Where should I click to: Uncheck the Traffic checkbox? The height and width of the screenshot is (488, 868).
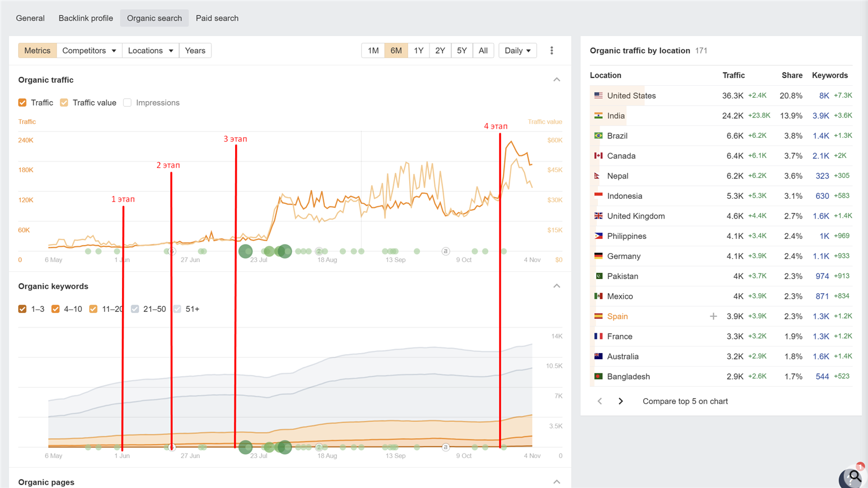pyautogui.click(x=23, y=103)
